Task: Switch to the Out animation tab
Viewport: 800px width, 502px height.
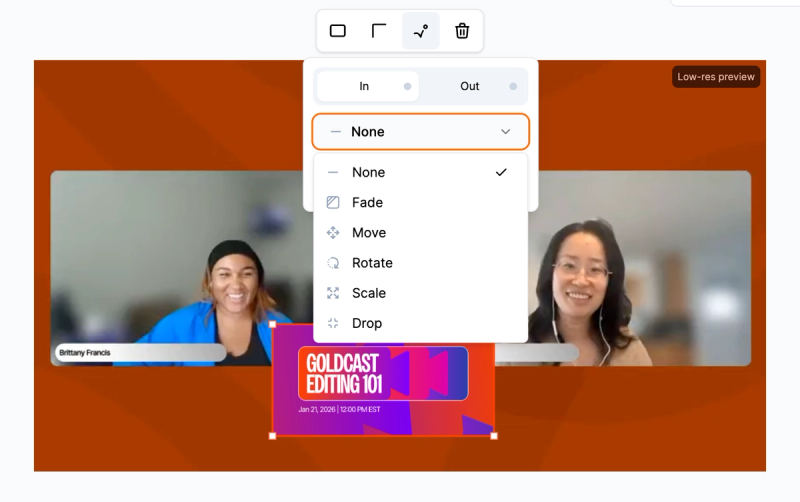Action: (474, 86)
